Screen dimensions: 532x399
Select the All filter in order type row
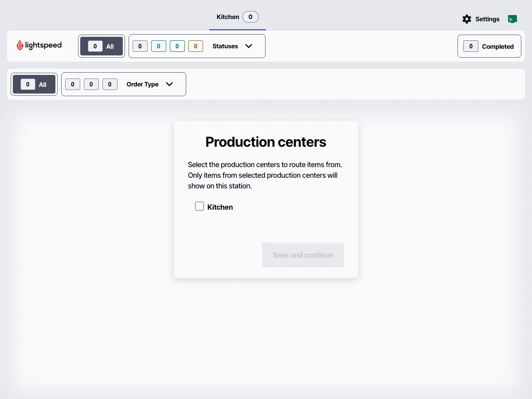tap(34, 84)
